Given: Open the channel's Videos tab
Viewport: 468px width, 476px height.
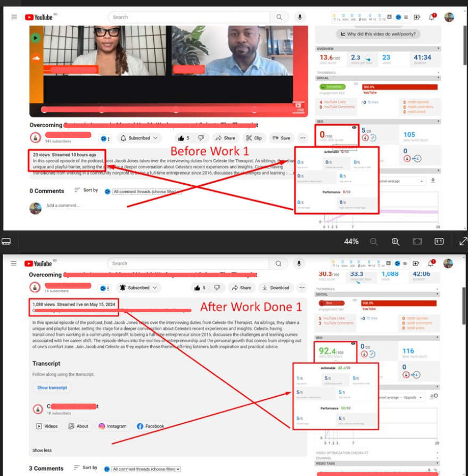Looking at the screenshot, I should coord(47,426).
